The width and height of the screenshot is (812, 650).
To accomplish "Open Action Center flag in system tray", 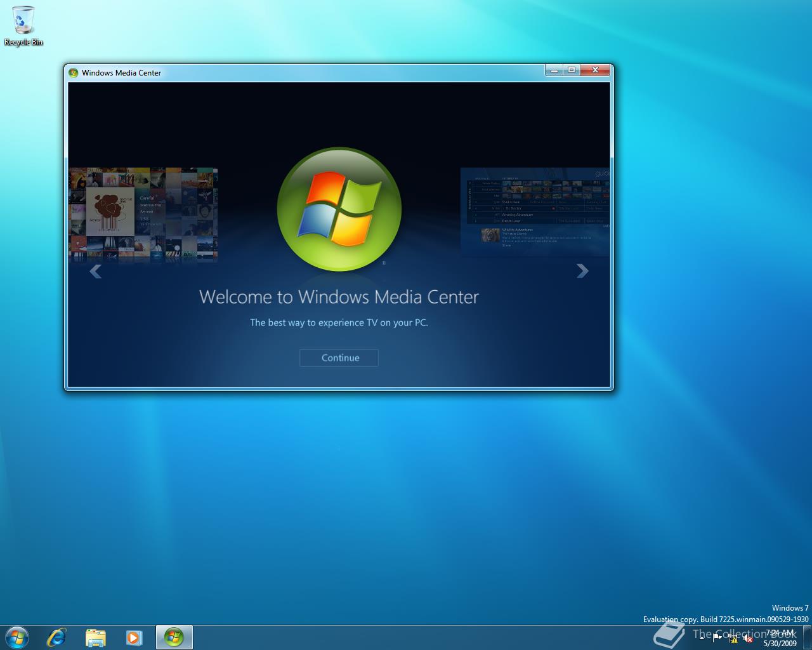I will click(717, 638).
